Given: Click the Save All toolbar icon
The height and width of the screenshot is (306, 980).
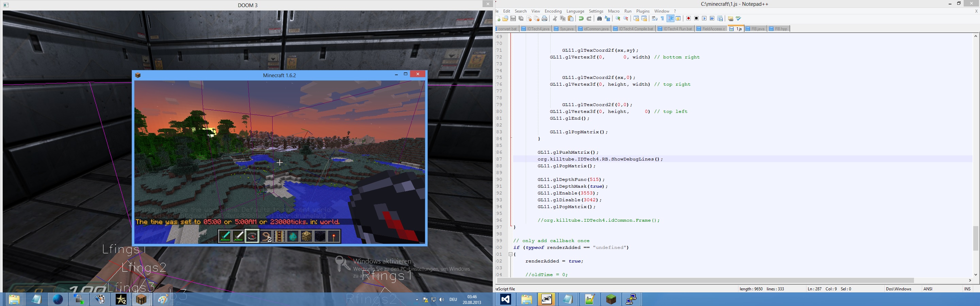Looking at the screenshot, I should (521, 18).
